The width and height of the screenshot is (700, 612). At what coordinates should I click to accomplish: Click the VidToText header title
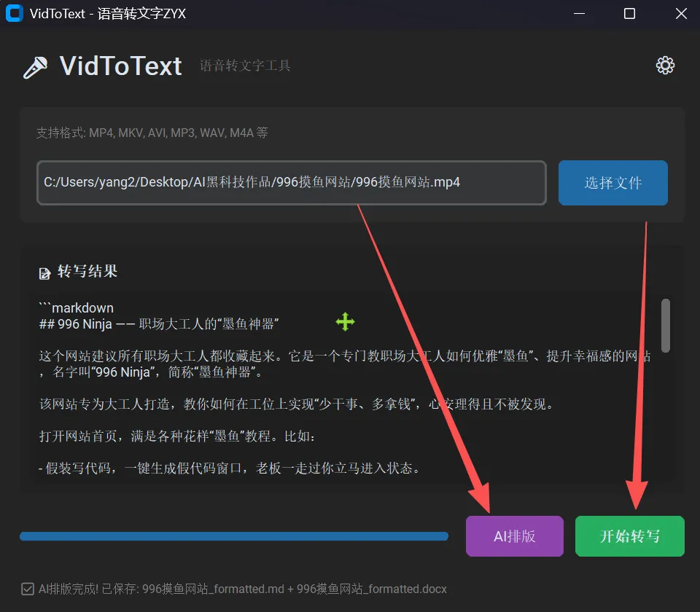point(120,66)
